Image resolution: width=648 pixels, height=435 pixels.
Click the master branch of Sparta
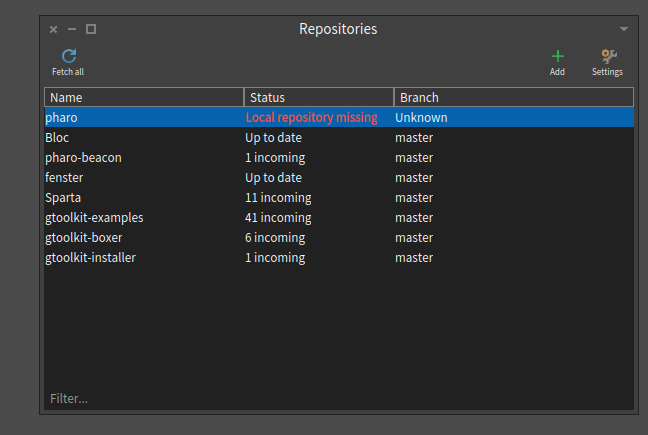[x=414, y=198]
